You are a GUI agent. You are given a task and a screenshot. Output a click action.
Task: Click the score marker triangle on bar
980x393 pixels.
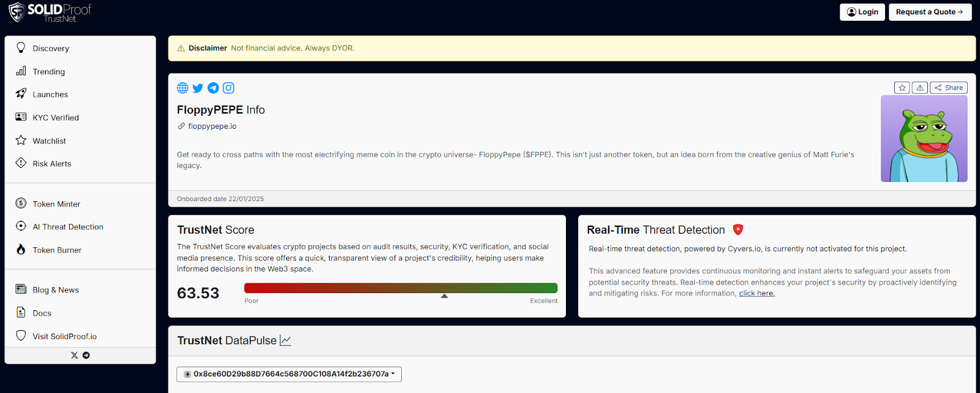tap(445, 296)
